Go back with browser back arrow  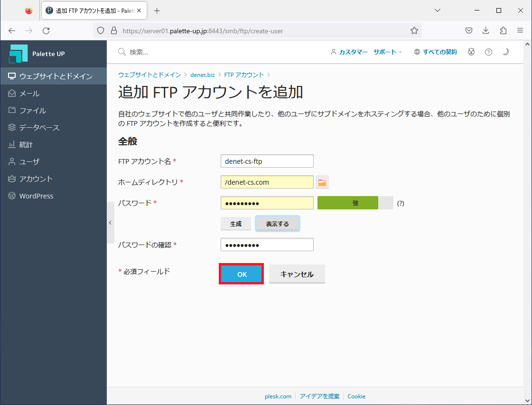pos(12,31)
